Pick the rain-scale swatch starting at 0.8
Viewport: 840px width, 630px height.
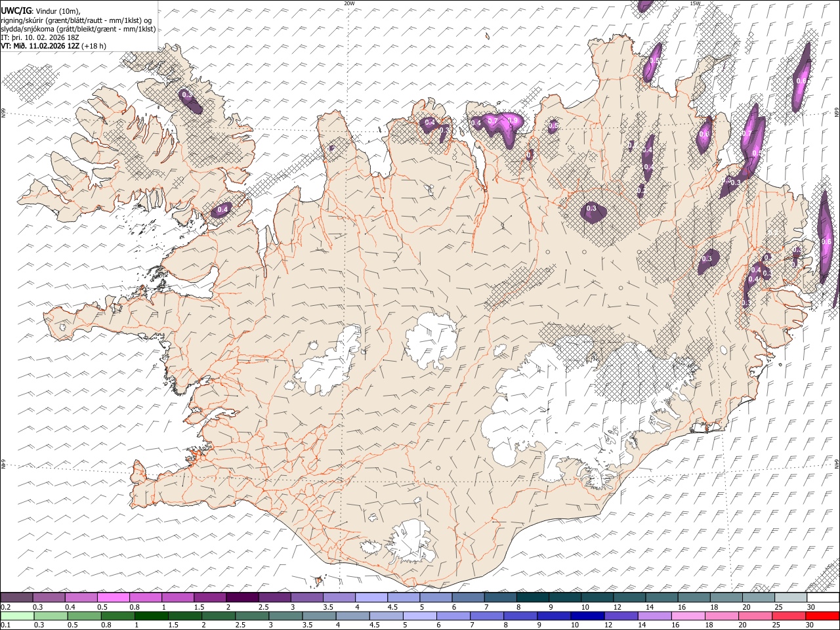click(x=117, y=616)
